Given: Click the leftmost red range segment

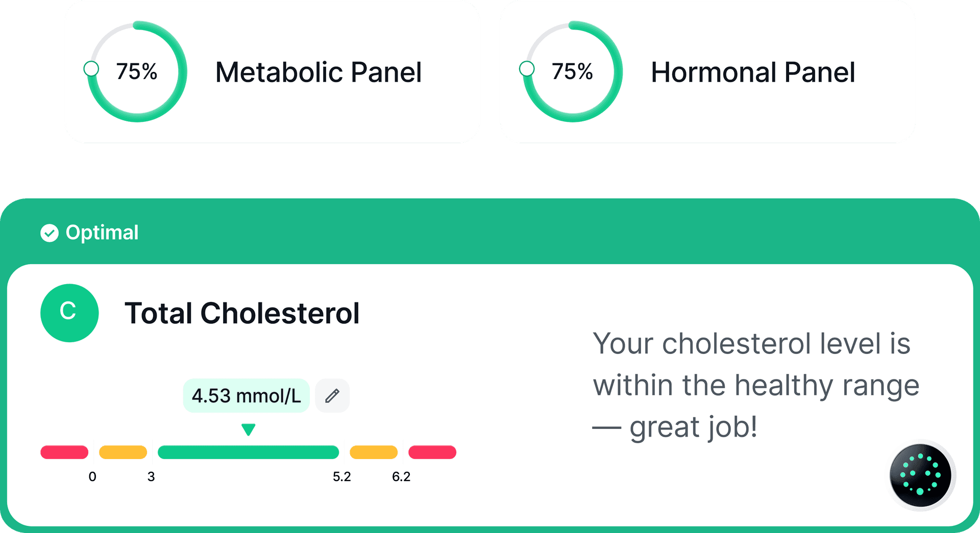Looking at the screenshot, I should (64, 452).
